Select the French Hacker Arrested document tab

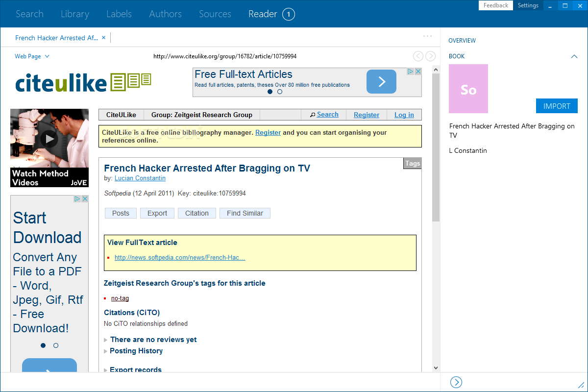56,38
